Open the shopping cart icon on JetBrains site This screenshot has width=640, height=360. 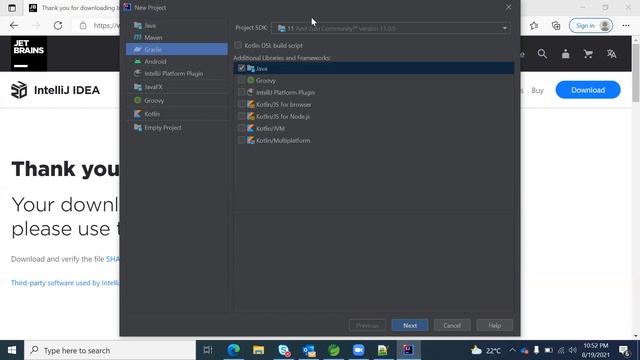tap(588, 54)
